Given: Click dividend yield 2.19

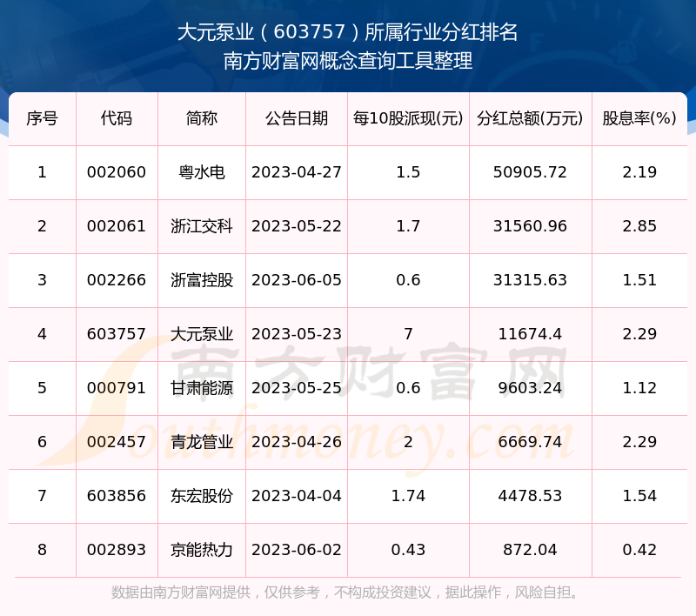Looking at the screenshot, I should point(639,172).
